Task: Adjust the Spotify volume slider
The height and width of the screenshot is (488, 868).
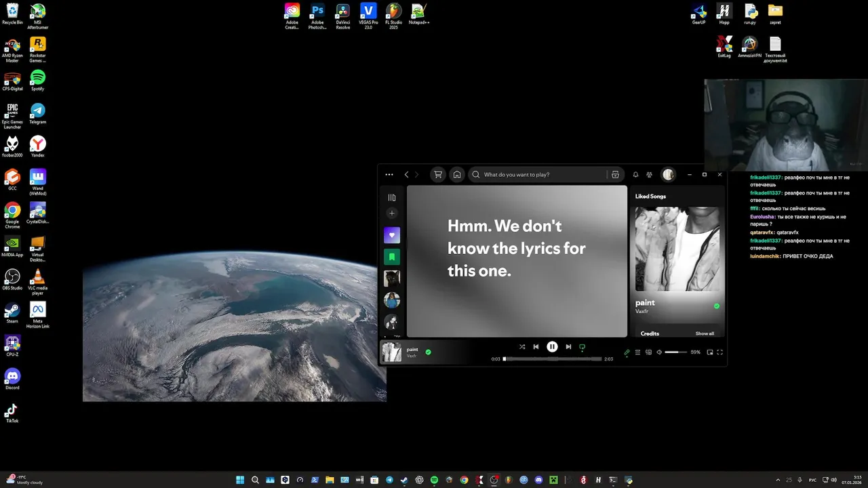Action: click(675, 352)
